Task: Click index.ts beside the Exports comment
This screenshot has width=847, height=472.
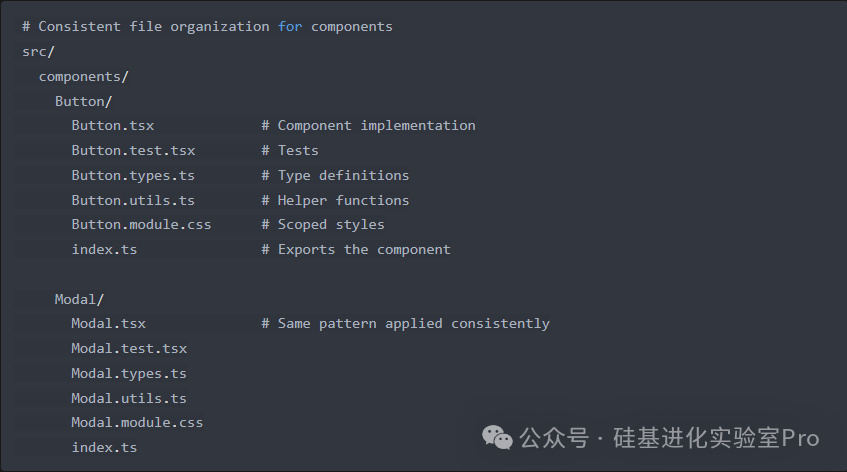Action: point(104,249)
